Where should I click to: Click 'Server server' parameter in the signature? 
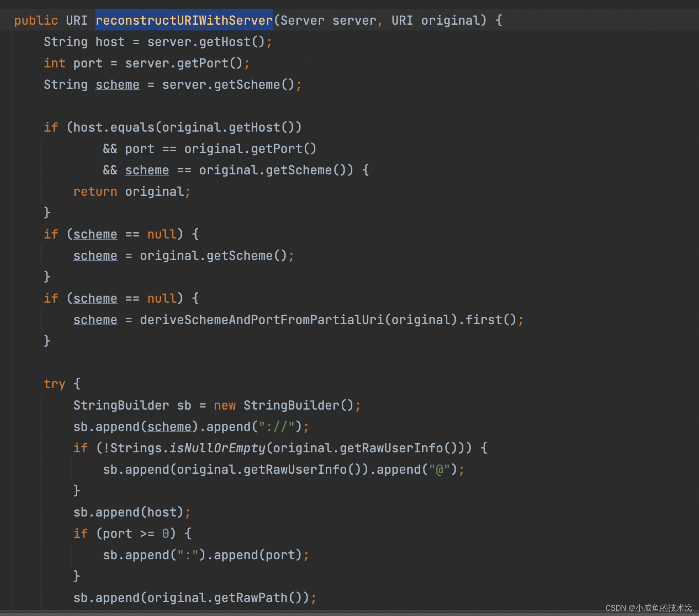click(329, 20)
